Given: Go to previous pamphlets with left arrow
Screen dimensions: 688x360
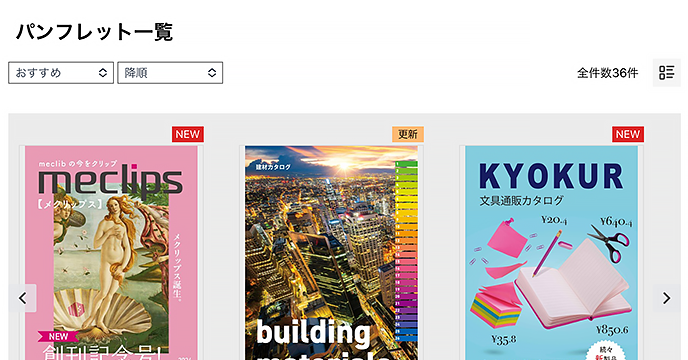Looking at the screenshot, I should (22, 299).
